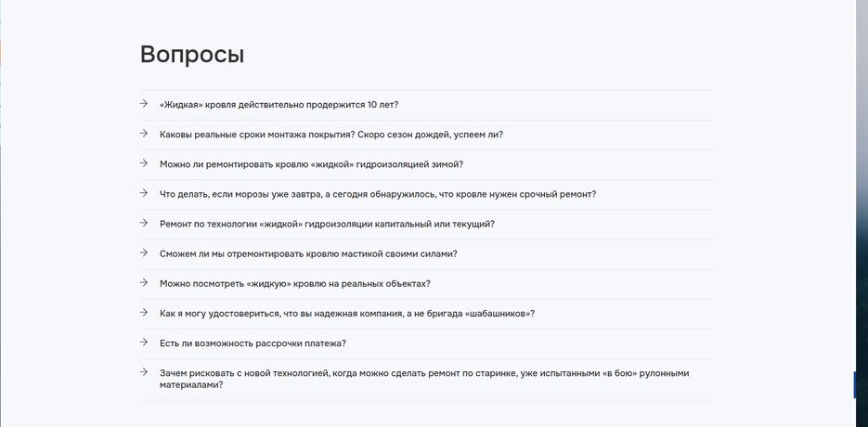This screenshot has width=868, height=427.
Task: Show answer for срочный ремонт before frost
Action: pos(378,194)
